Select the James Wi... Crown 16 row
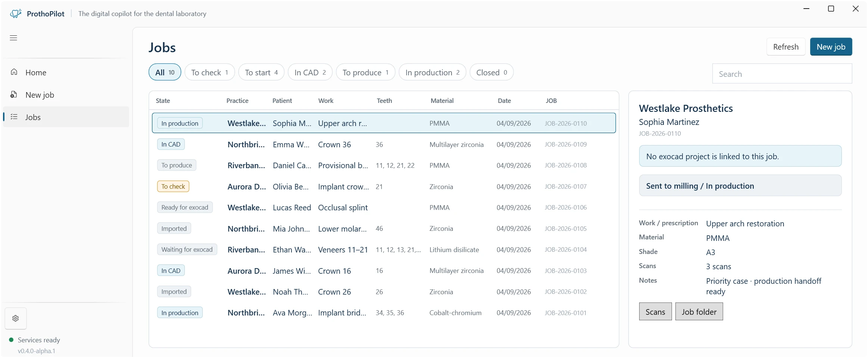 coord(384,271)
